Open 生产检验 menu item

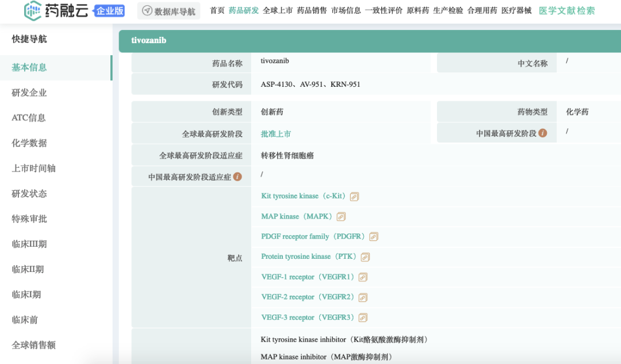[448, 11]
